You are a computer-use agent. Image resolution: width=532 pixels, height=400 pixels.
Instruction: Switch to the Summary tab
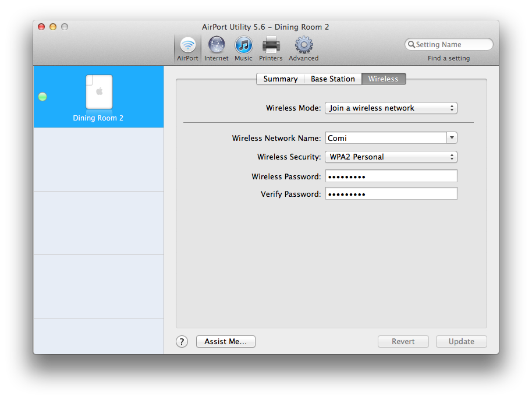[x=280, y=79]
